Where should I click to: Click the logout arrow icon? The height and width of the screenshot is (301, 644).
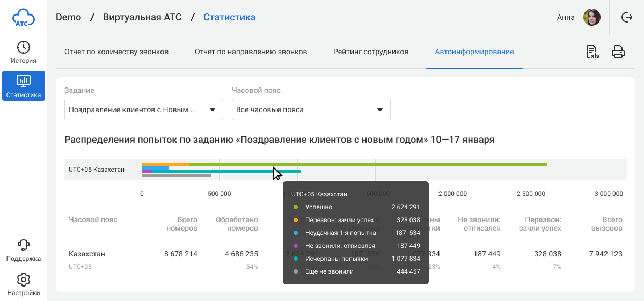[x=627, y=17]
